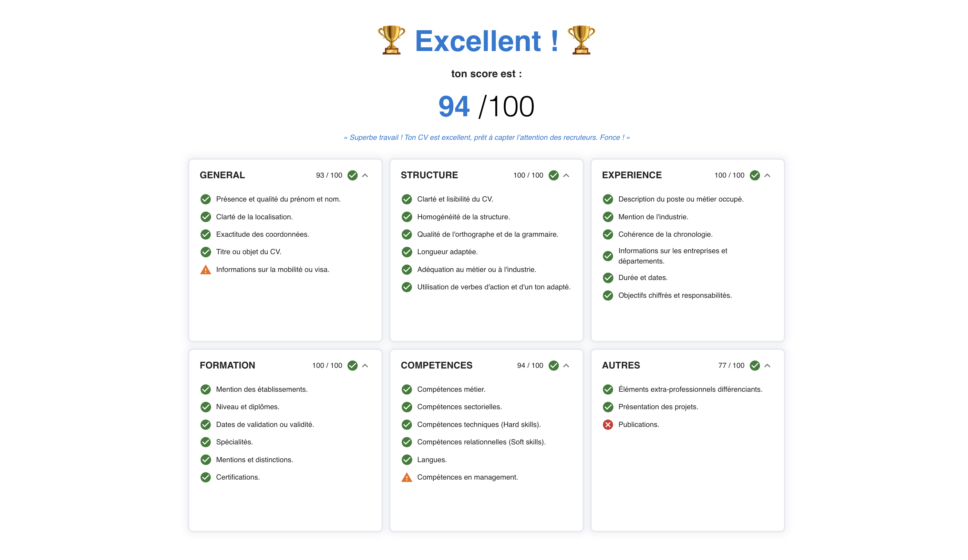Click the checkmark next to Certifications
The image size is (968, 560).
click(206, 477)
